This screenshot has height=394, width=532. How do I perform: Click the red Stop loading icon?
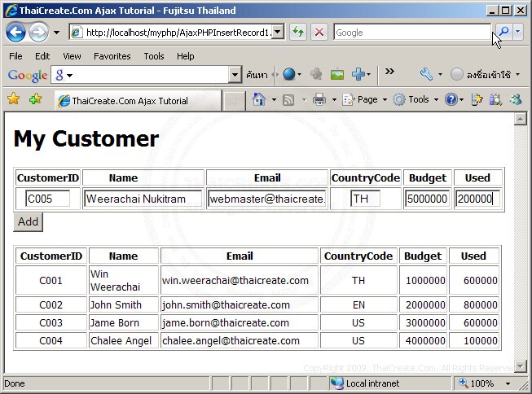(319, 33)
